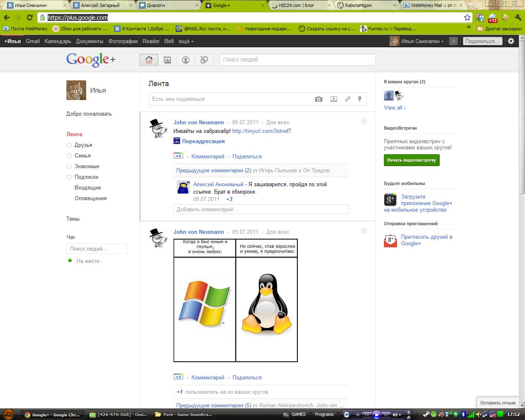Image resolution: width=525 pixels, height=420 pixels.
Task: Open the tinyurl.com/3stvwf7 link
Action: [x=262, y=131]
